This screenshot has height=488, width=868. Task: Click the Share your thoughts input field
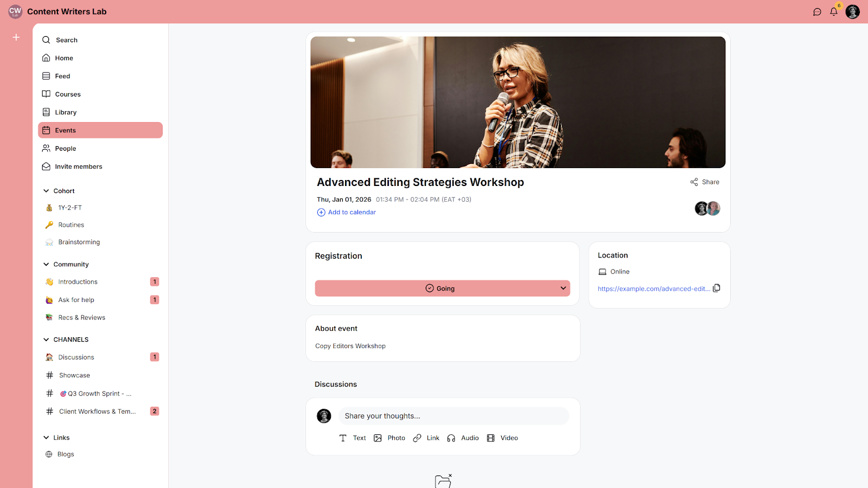454,416
